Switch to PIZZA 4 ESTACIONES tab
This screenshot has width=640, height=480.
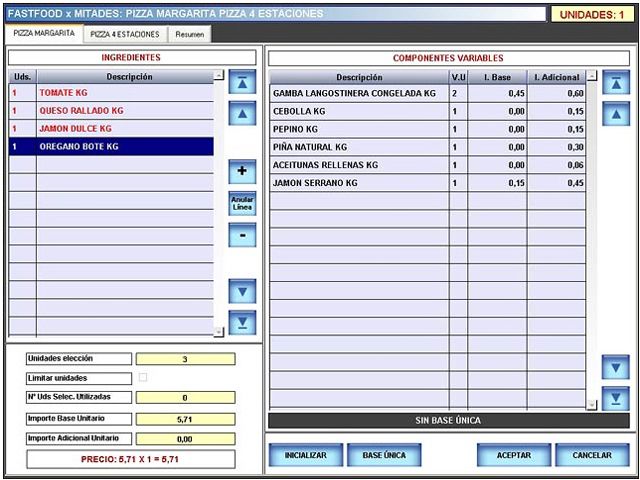pyautogui.click(x=125, y=34)
